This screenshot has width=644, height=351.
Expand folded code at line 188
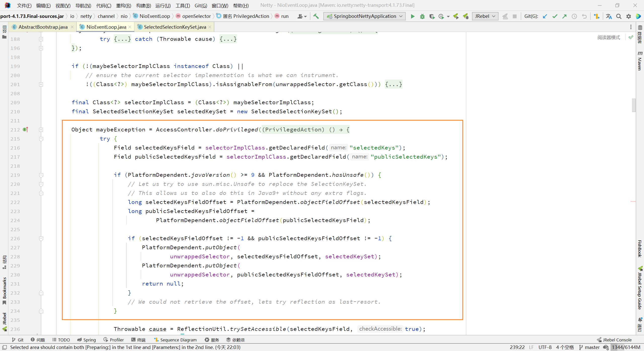(x=41, y=39)
